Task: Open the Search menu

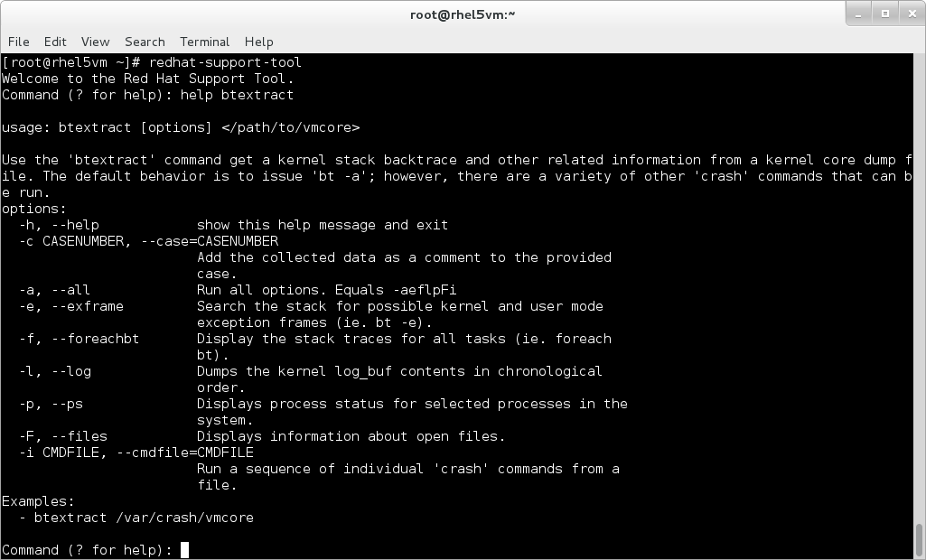Action: (145, 42)
